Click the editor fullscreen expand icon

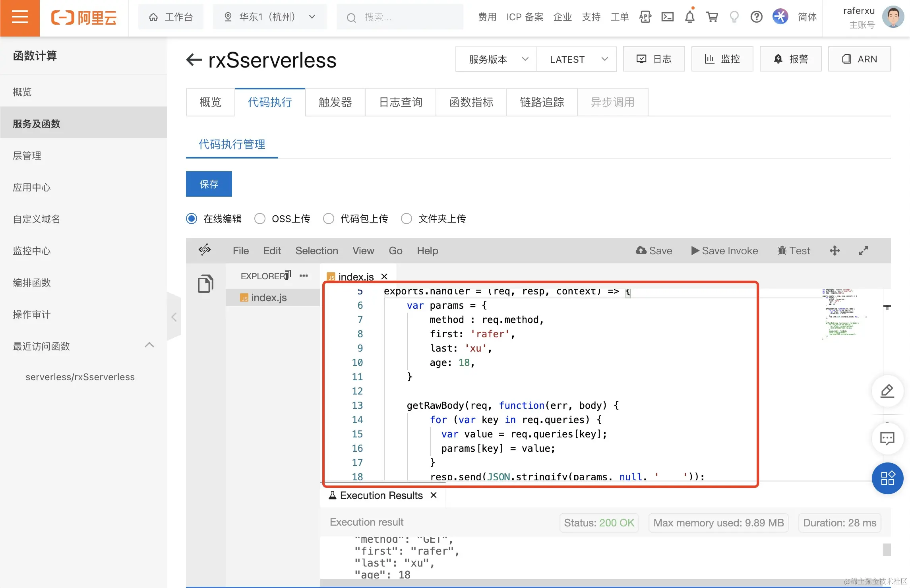(863, 251)
